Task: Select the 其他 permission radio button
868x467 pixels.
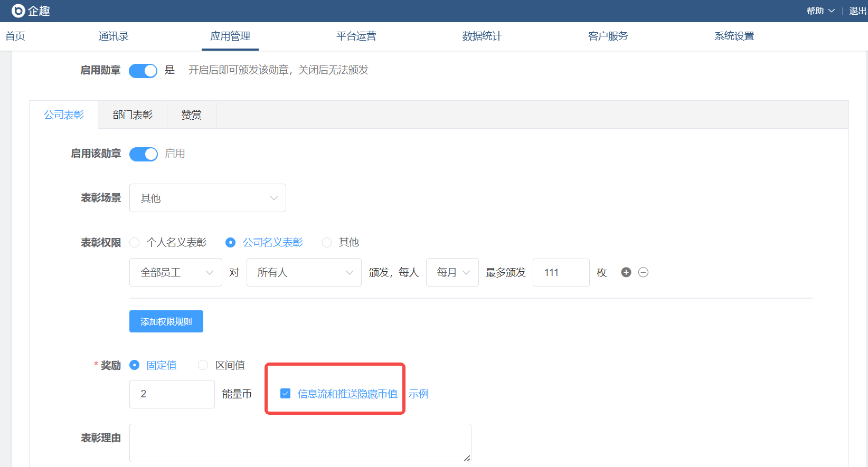Action: [327, 242]
